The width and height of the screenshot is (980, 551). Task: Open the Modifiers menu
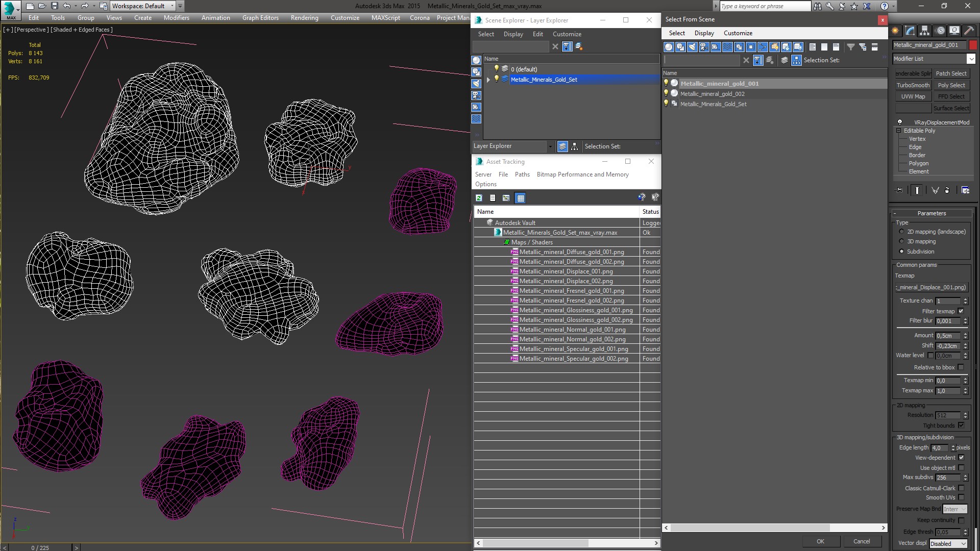(176, 18)
